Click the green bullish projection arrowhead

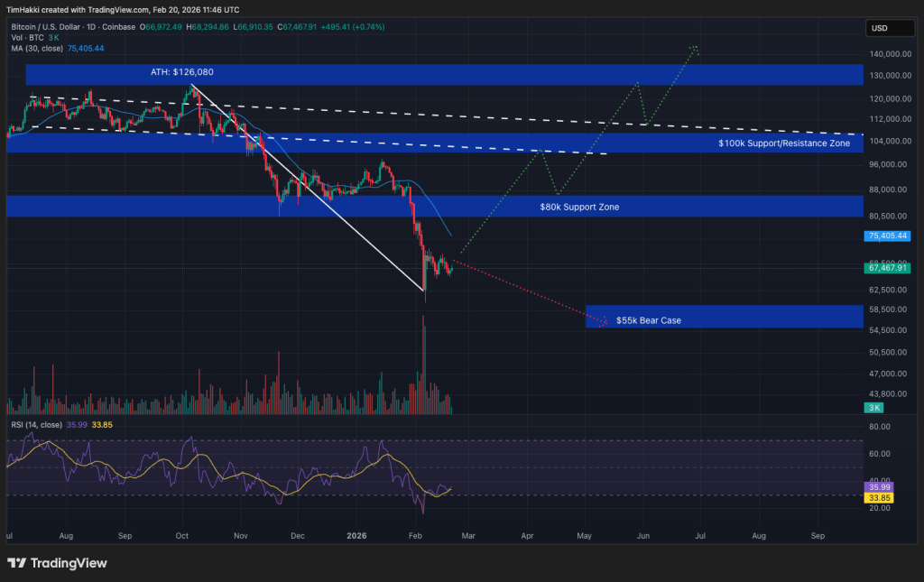click(x=695, y=47)
